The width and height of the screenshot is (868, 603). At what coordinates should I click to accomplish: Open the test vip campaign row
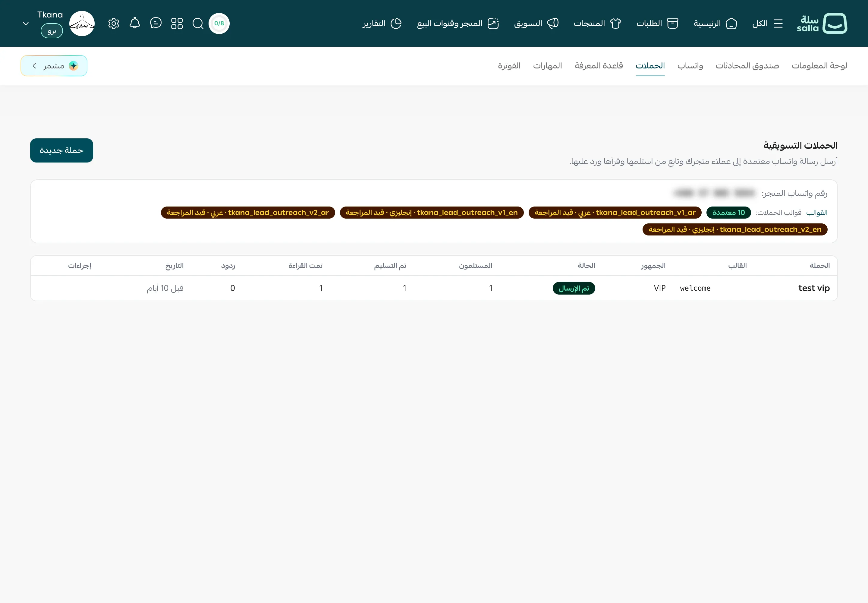click(434, 288)
